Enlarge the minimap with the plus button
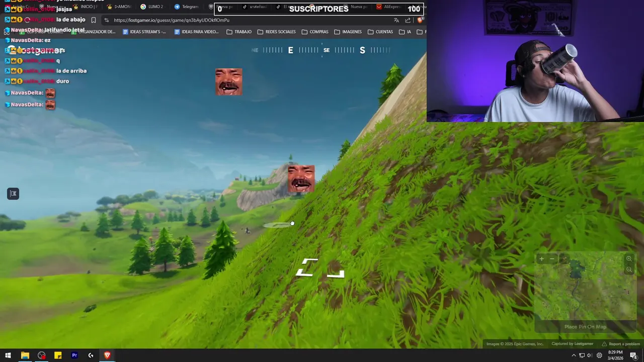The width and height of the screenshot is (644, 362). click(x=541, y=259)
